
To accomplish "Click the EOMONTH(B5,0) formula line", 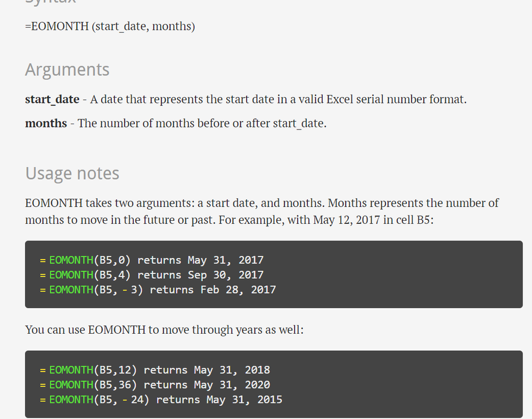I will click(152, 261).
